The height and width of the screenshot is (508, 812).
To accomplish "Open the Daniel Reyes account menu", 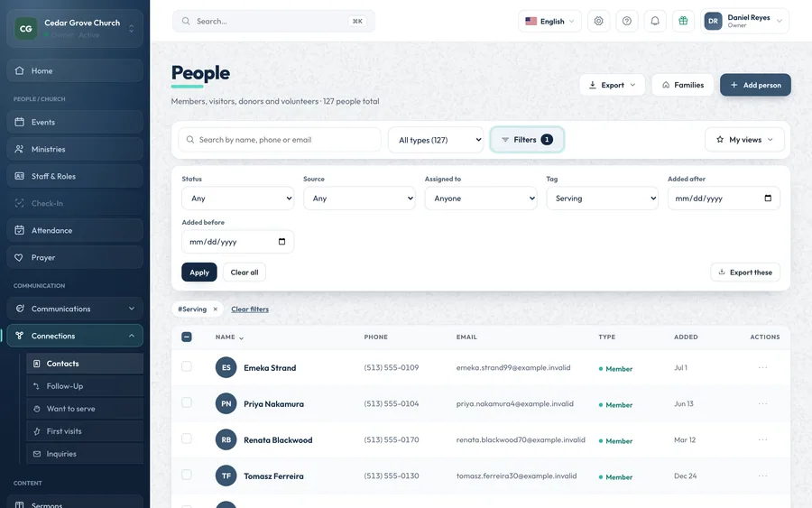I will coord(744,22).
